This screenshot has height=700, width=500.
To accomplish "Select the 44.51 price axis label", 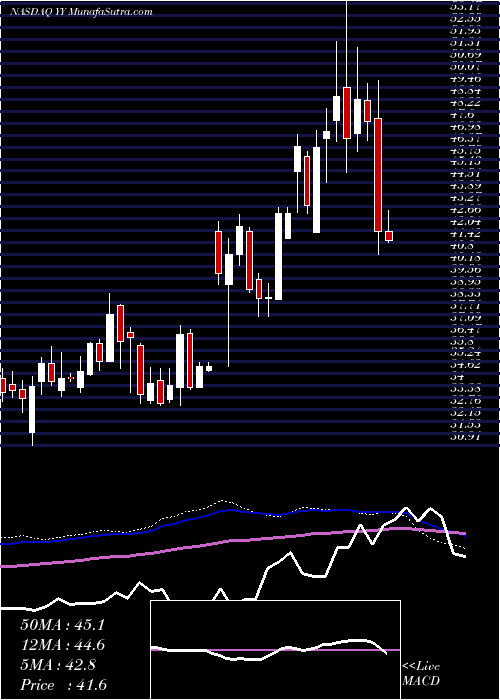I will click(465, 175).
